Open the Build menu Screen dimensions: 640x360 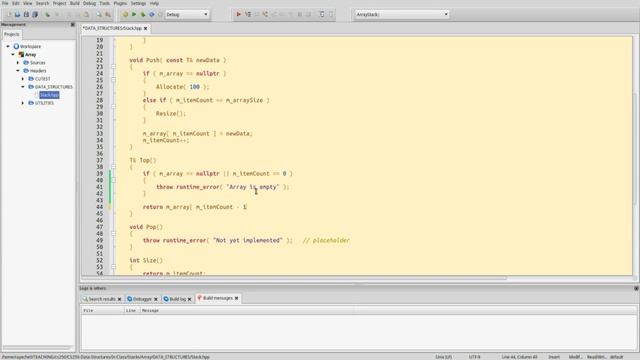pyautogui.click(x=75, y=3)
